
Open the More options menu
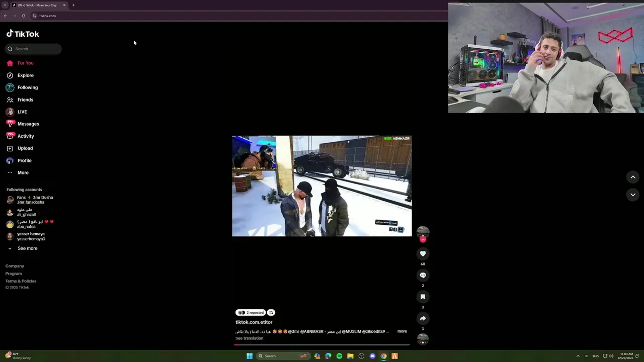point(18,172)
